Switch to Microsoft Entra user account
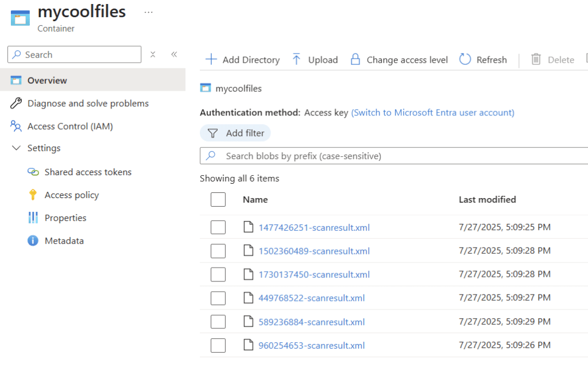 tap(432, 113)
